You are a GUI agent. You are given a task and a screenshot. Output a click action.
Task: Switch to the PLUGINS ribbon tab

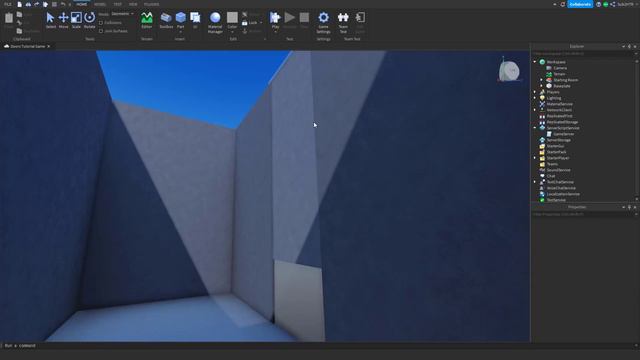tap(151, 4)
